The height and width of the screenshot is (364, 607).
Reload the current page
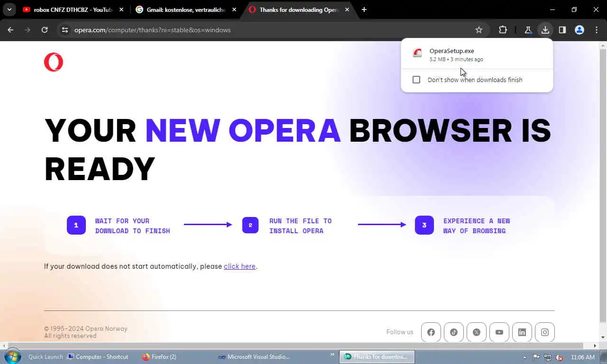pos(45,30)
